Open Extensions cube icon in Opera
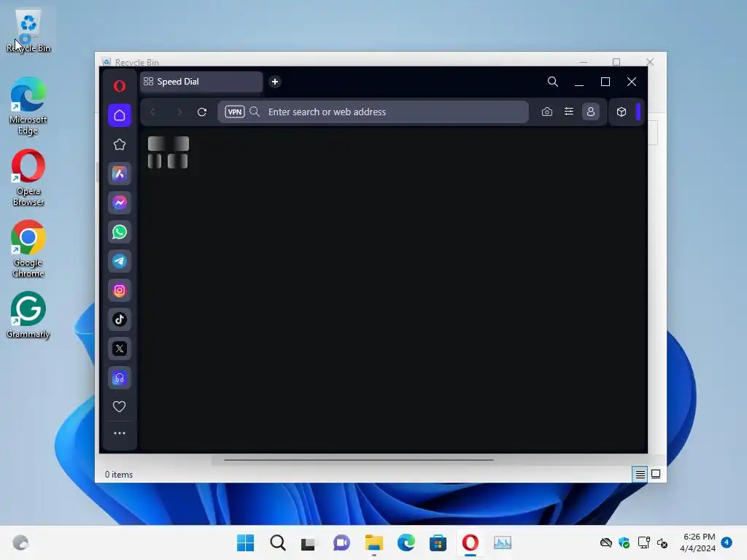The width and height of the screenshot is (747, 560). click(x=622, y=112)
